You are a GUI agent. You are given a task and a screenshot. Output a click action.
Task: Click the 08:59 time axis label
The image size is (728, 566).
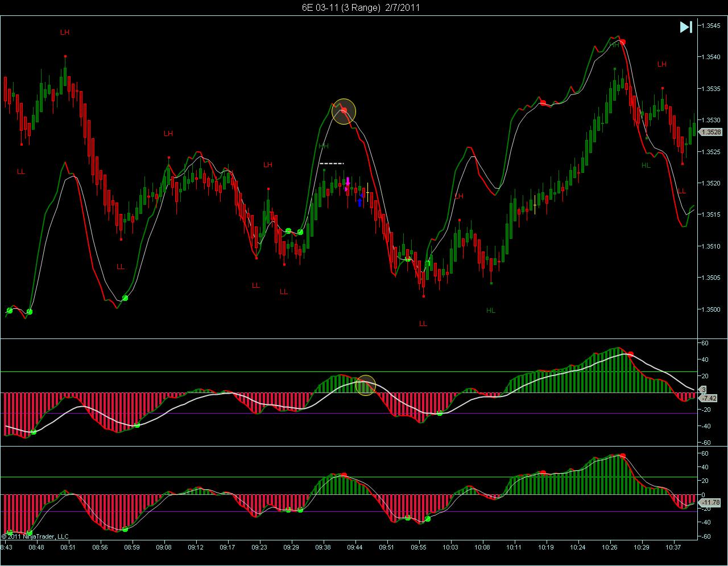(x=132, y=547)
